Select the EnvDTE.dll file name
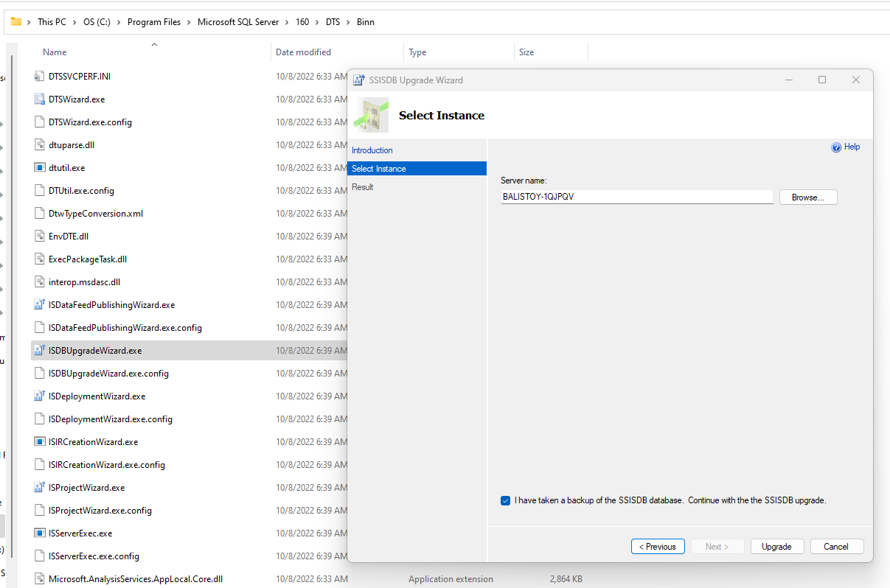The height and width of the screenshot is (588, 890). click(69, 237)
